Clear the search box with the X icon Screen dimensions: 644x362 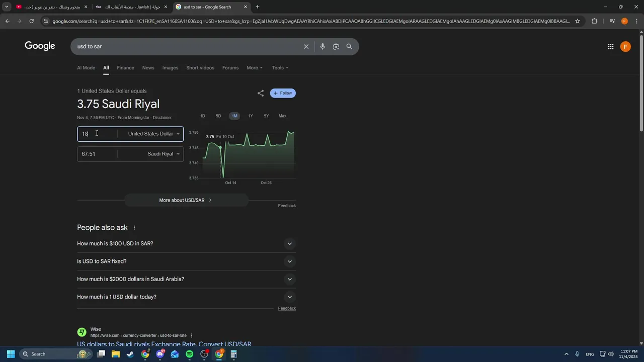tap(306, 46)
